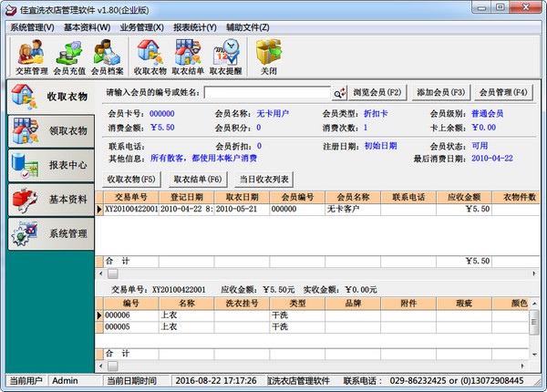Maximize the application window

coord(501,7)
